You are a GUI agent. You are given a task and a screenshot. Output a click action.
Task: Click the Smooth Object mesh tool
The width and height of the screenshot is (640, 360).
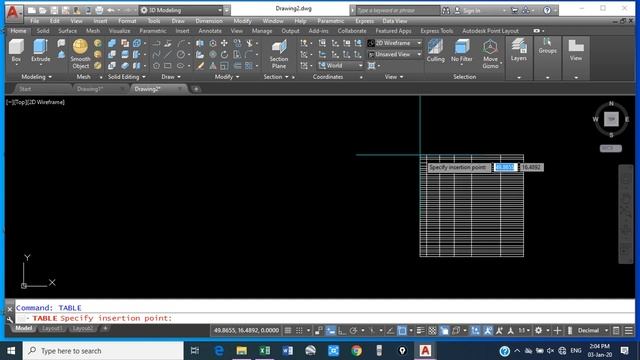pos(80,53)
